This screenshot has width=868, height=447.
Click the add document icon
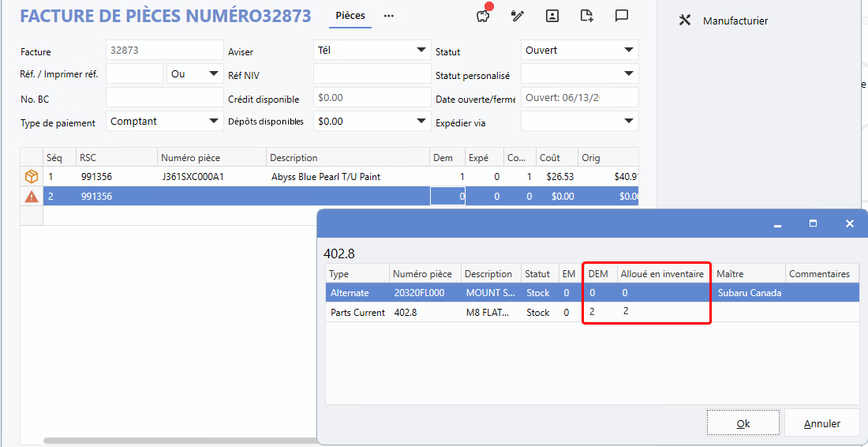click(x=586, y=16)
